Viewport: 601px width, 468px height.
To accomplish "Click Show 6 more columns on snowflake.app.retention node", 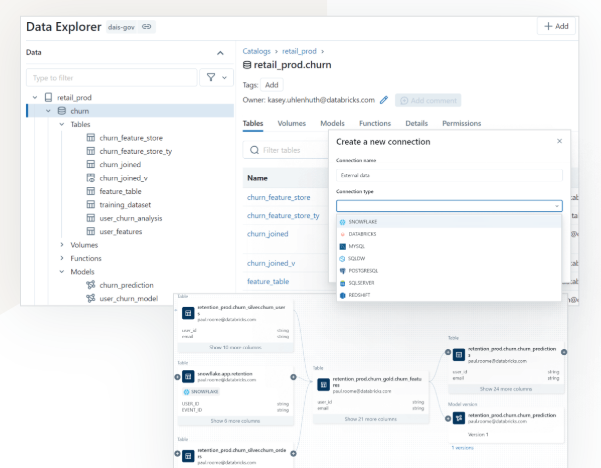I will [235, 421].
